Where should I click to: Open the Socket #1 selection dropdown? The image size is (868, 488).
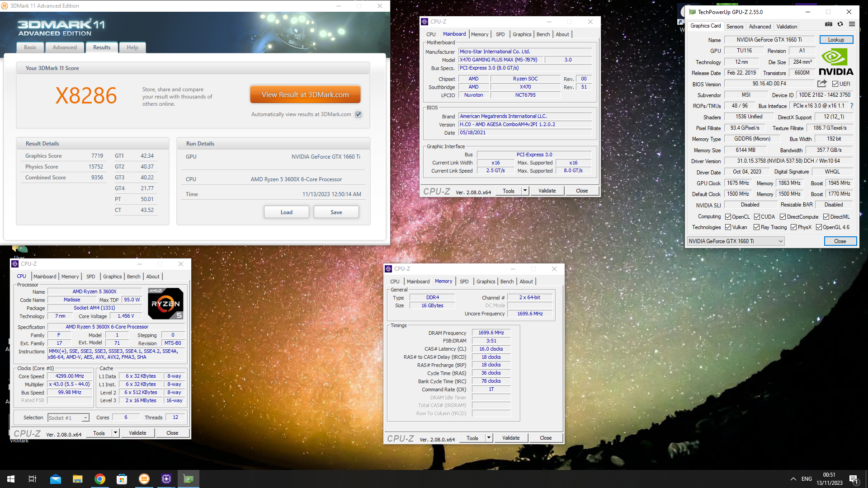(x=85, y=418)
